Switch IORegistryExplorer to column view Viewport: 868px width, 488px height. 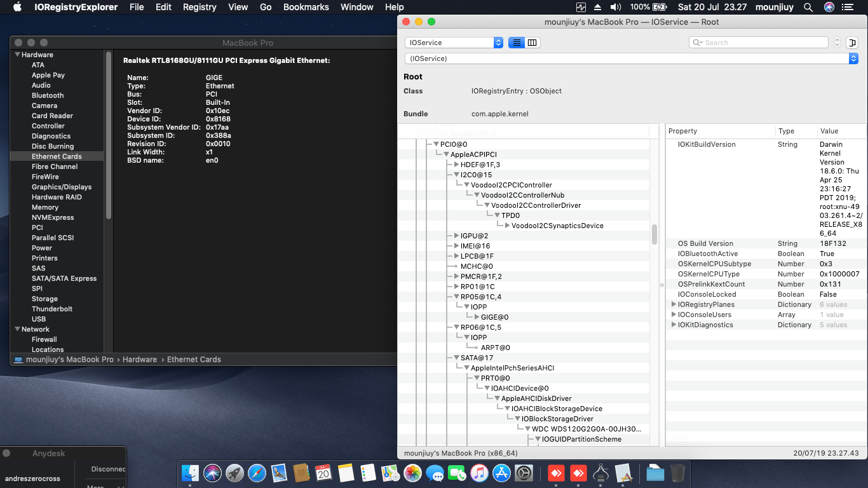click(532, 43)
